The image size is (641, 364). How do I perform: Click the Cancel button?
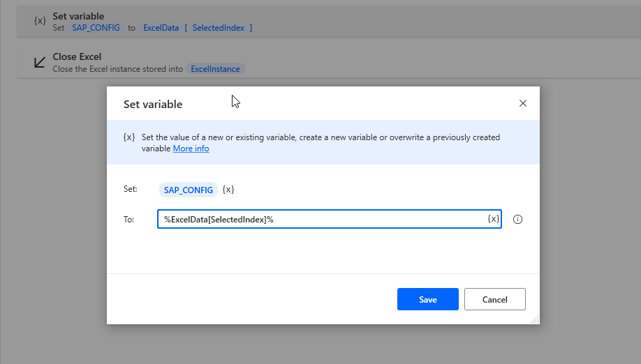(x=494, y=299)
